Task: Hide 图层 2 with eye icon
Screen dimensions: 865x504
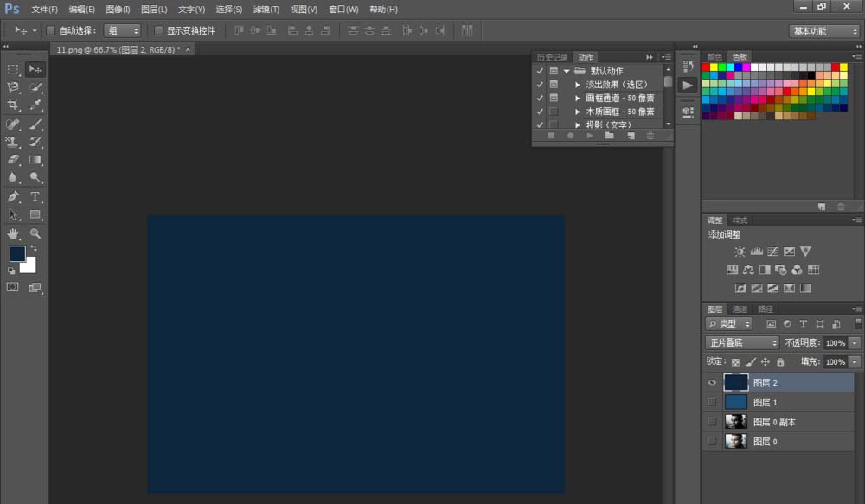Action: [x=712, y=382]
